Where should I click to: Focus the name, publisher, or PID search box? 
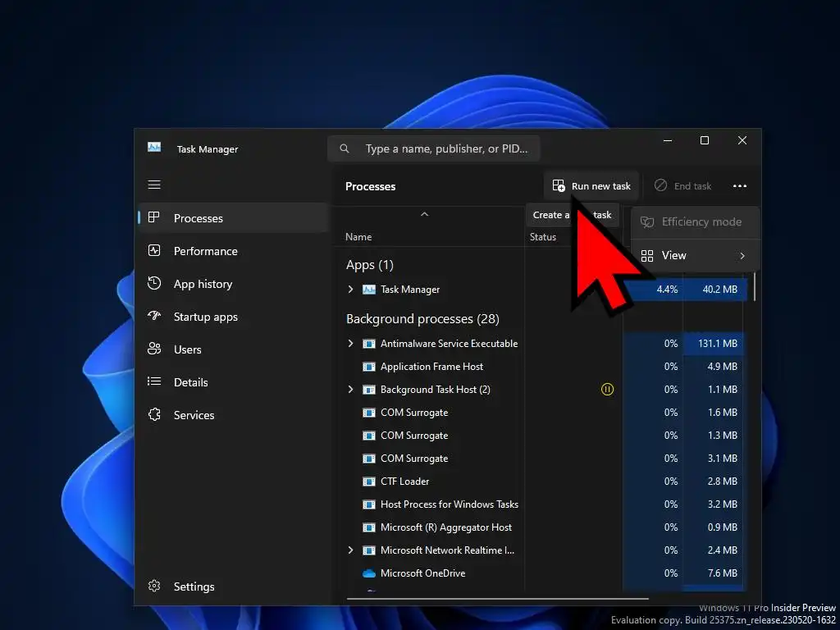(x=433, y=148)
